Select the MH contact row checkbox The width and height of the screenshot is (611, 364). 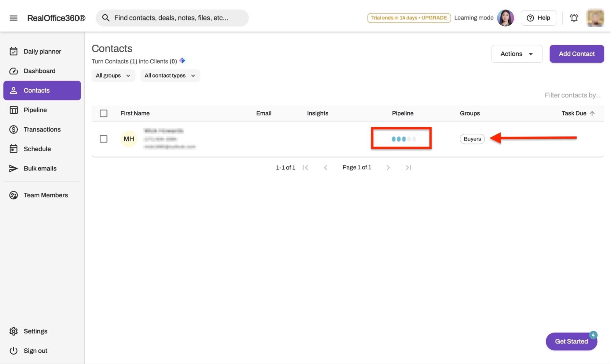pyautogui.click(x=104, y=139)
